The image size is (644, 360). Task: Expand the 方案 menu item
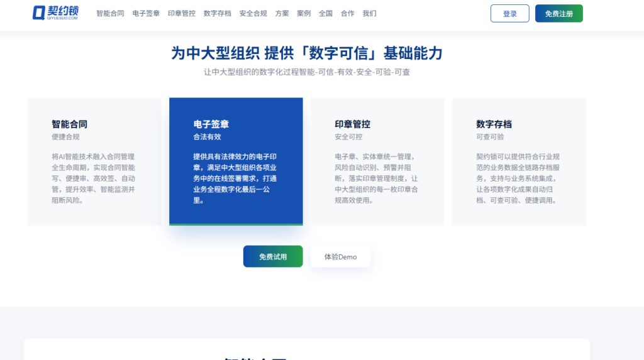(282, 14)
